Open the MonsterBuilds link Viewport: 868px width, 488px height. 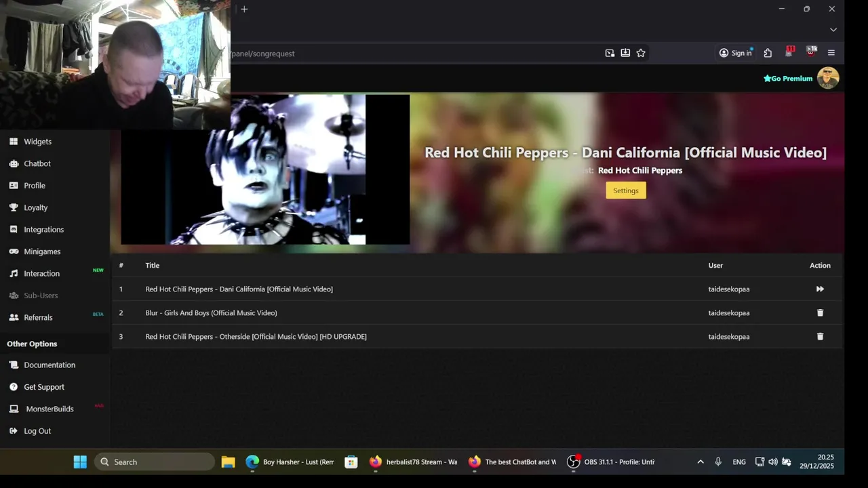tap(50, 409)
